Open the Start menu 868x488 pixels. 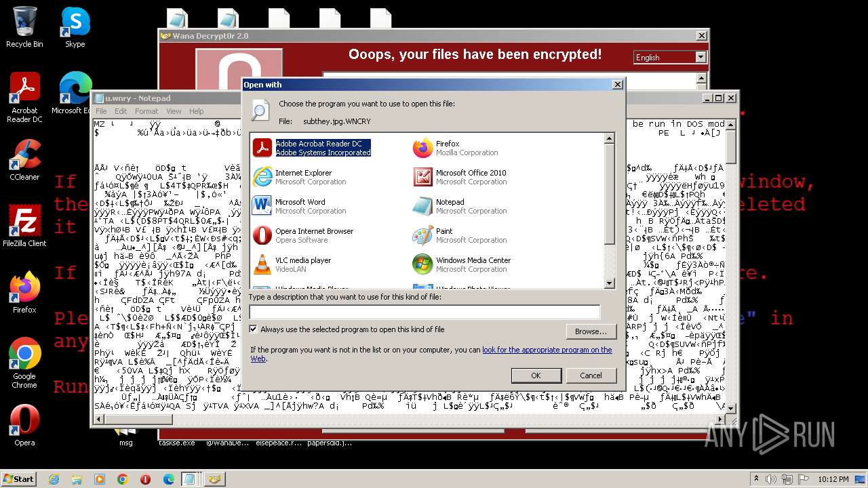[x=19, y=479]
